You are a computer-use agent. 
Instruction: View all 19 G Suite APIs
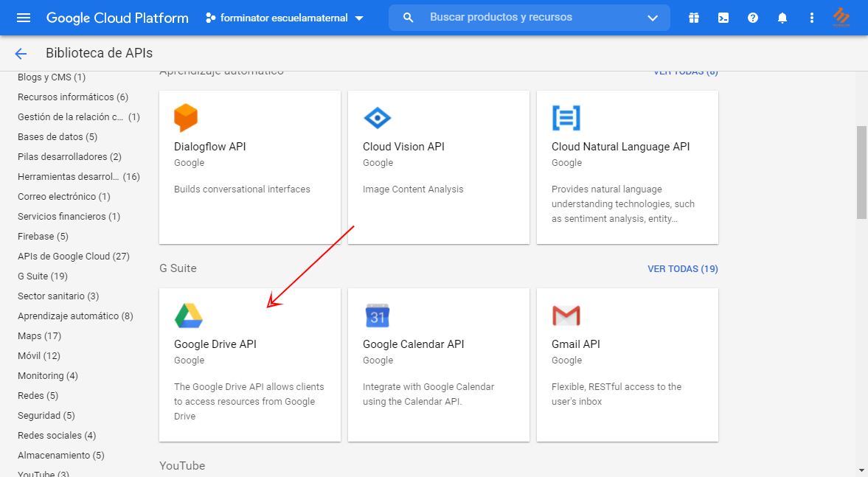tap(683, 268)
